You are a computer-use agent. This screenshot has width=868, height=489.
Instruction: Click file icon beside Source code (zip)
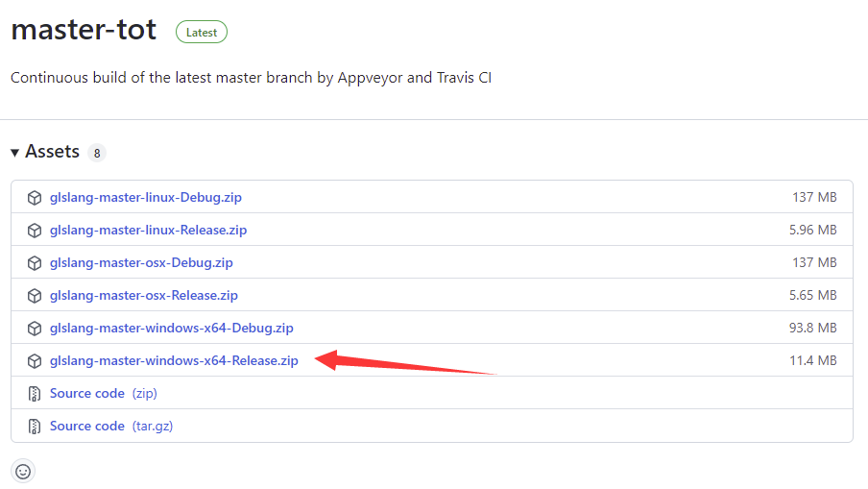[x=35, y=394]
